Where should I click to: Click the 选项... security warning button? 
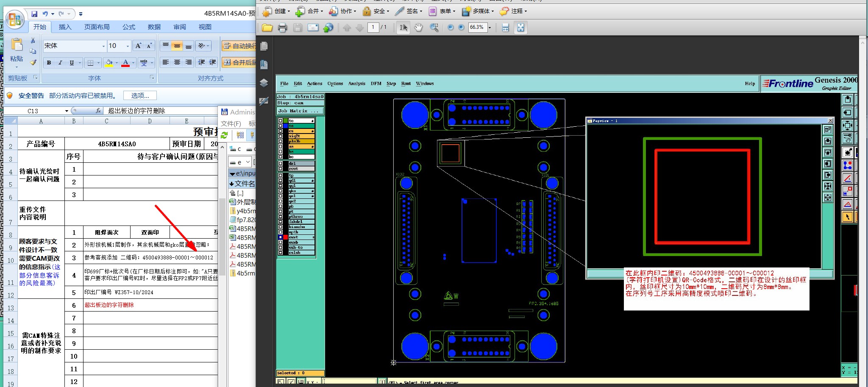pos(140,96)
